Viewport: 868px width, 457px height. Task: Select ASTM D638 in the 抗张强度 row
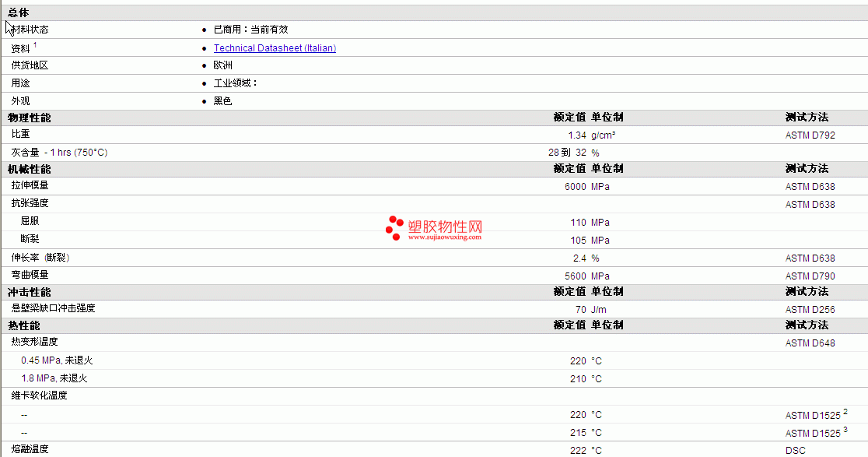(810, 205)
